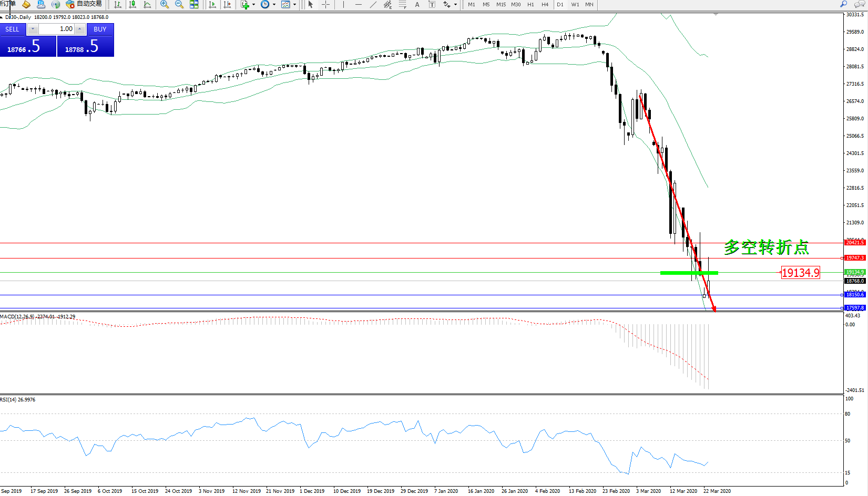Image resolution: width=868 pixels, height=496 pixels.
Task: Click the SELL button
Action: tap(12, 29)
